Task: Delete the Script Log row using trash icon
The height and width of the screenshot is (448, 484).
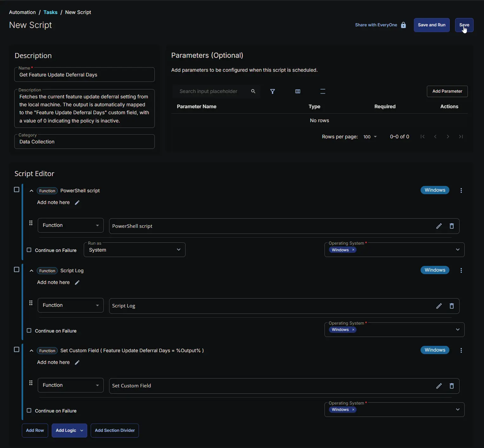Action: (452, 306)
